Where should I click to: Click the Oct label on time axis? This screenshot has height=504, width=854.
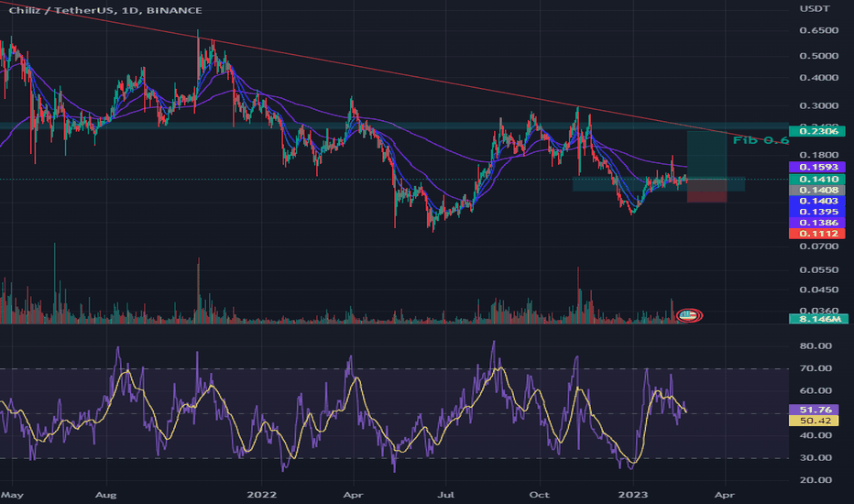(539, 495)
